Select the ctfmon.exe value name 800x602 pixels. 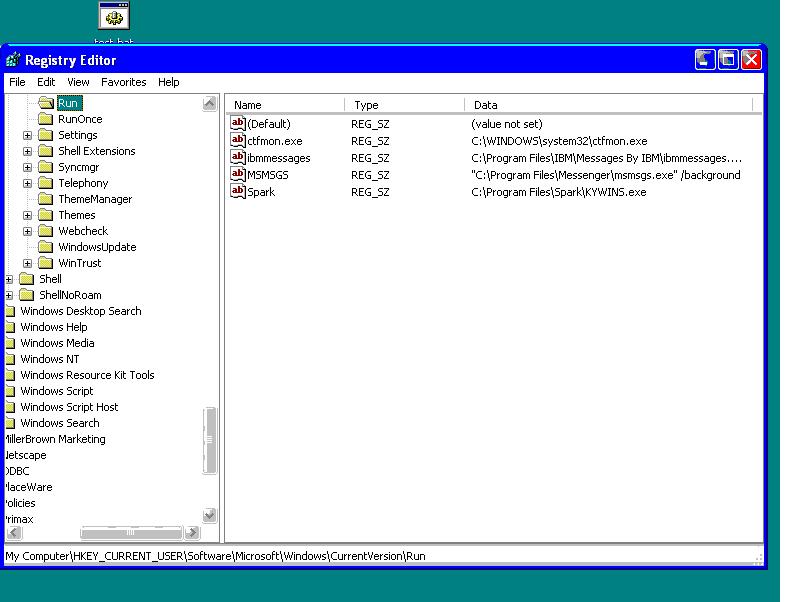[x=274, y=141]
